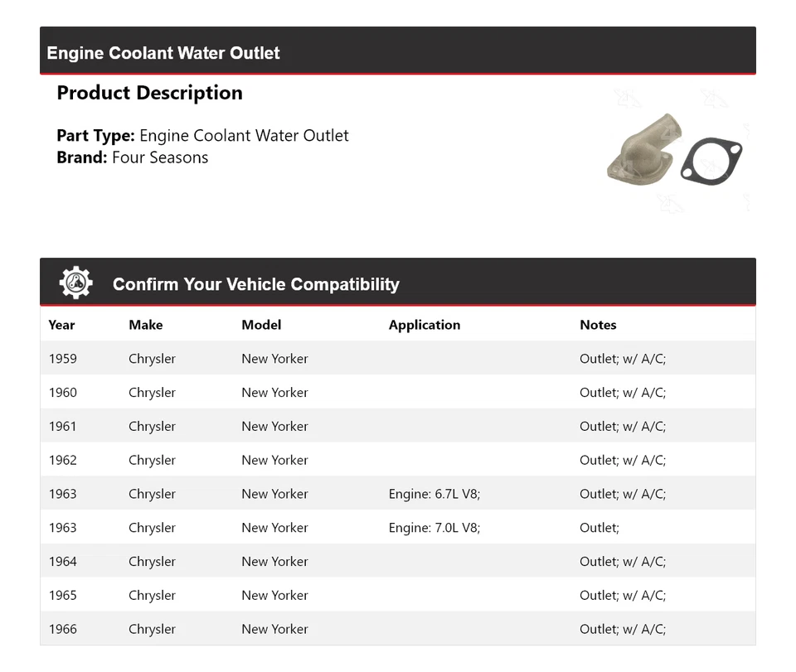Click the Model column header
Screen dimensions: 796x672
[261, 325]
